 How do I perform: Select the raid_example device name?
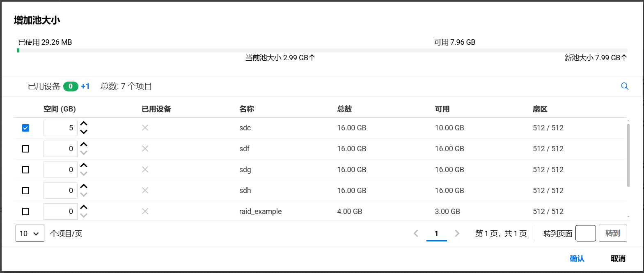click(x=260, y=212)
